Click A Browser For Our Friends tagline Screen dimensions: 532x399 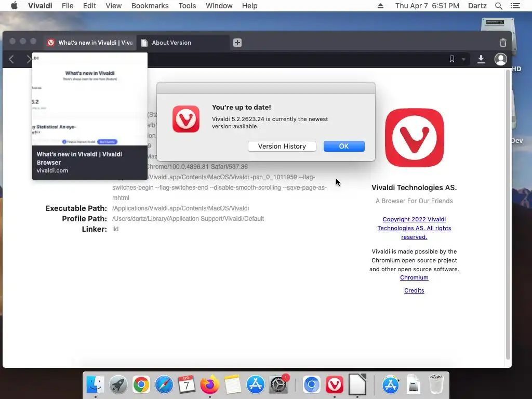(x=414, y=201)
